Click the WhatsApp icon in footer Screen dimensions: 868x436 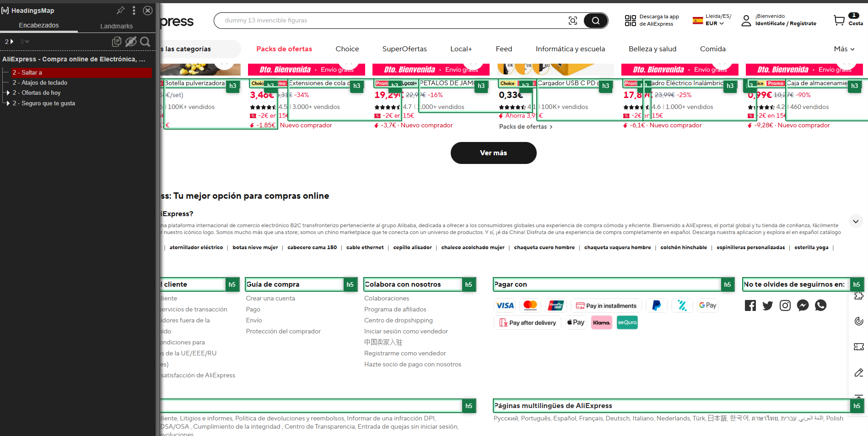(x=820, y=305)
